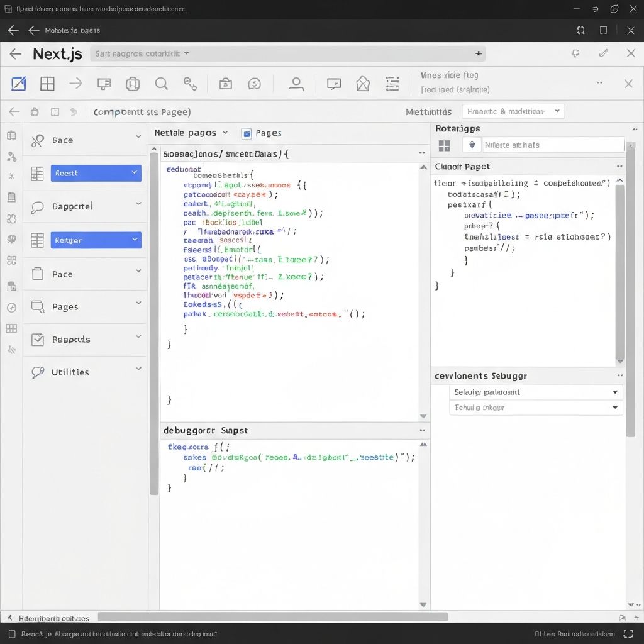644x644 pixels.
Task: Click back arrow in window title row
Action: 13,30
